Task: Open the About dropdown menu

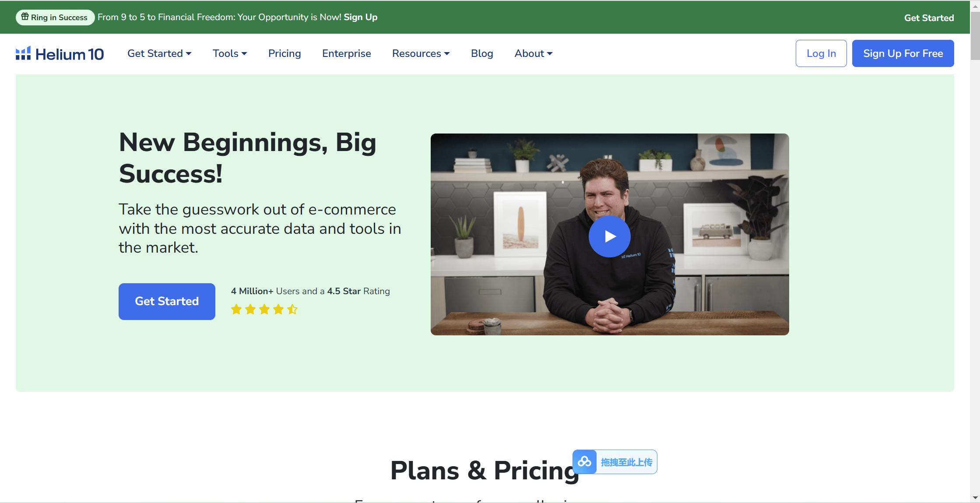Action: click(533, 53)
